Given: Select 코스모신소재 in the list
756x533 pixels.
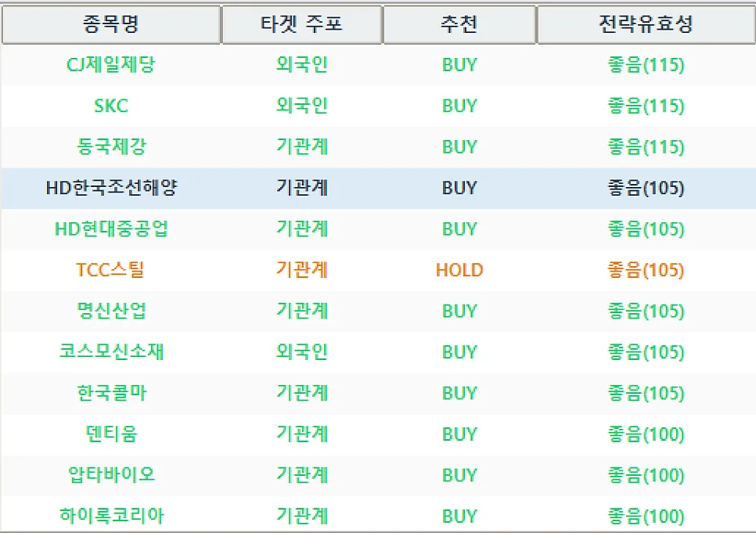Looking at the screenshot, I should [x=111, y=351].
